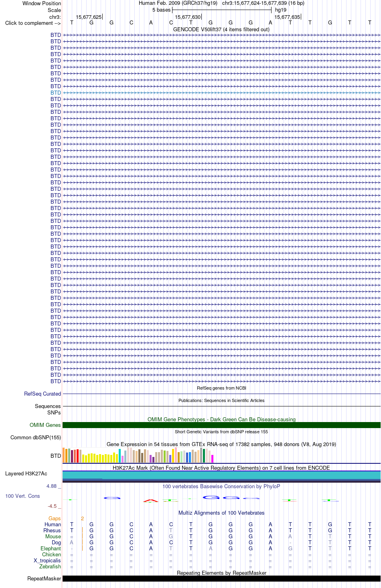The image size is (381, 588).
Task: Click the Window Position label
Action: [x=42, y=3]
